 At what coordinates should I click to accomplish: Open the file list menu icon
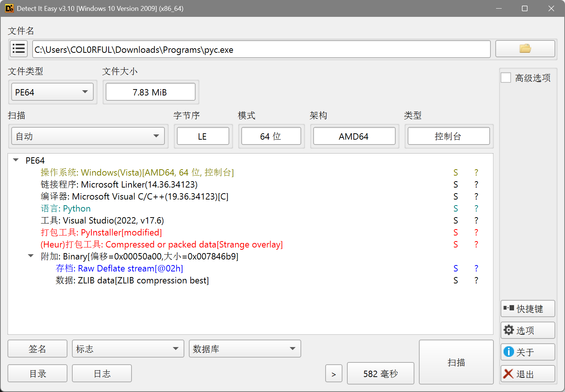point(19,49)
